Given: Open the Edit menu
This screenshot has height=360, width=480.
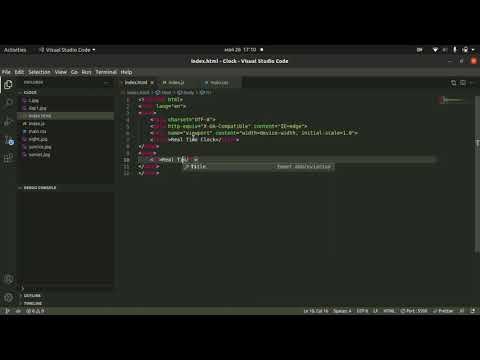Looking at the screenshot, I should 19,72.
